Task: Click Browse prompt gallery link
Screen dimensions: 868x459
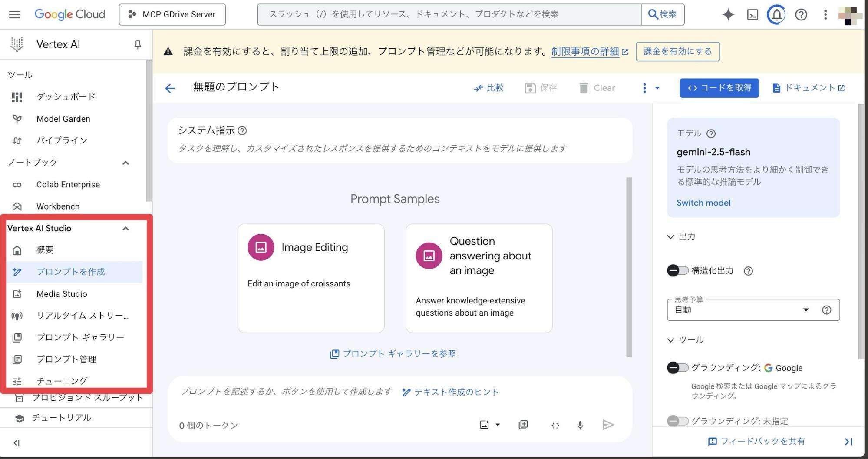Action: point(393,354)
